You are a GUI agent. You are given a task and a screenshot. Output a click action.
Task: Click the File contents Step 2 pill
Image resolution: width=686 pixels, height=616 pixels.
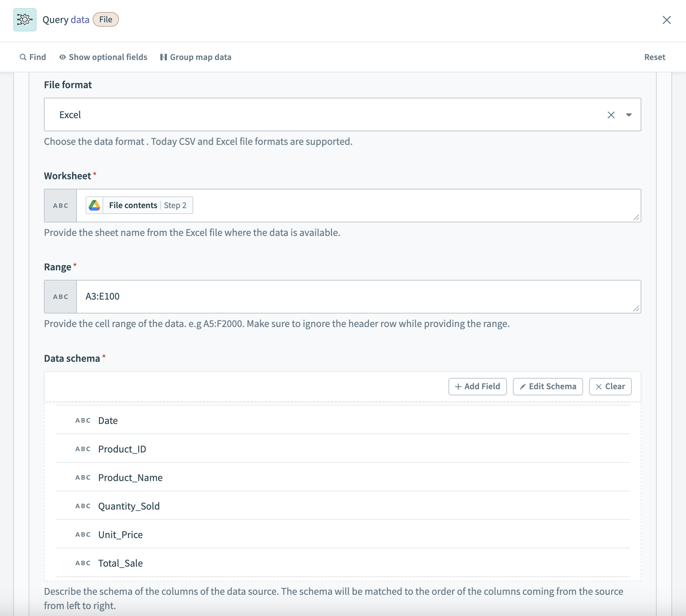tap(139, 205)
